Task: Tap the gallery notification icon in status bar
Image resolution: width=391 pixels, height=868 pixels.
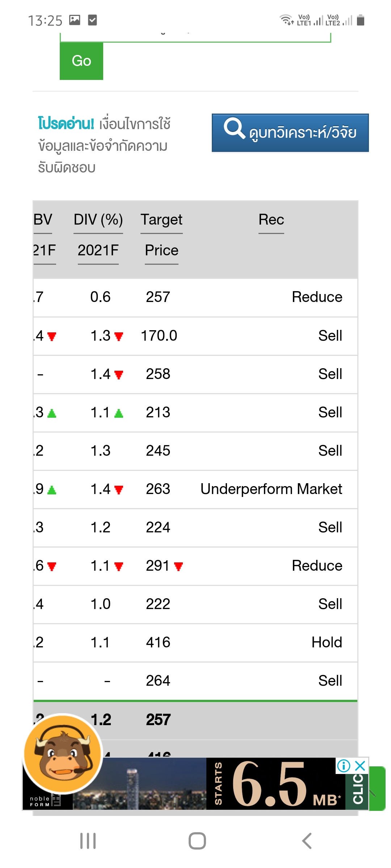Action: click(75, 20)
